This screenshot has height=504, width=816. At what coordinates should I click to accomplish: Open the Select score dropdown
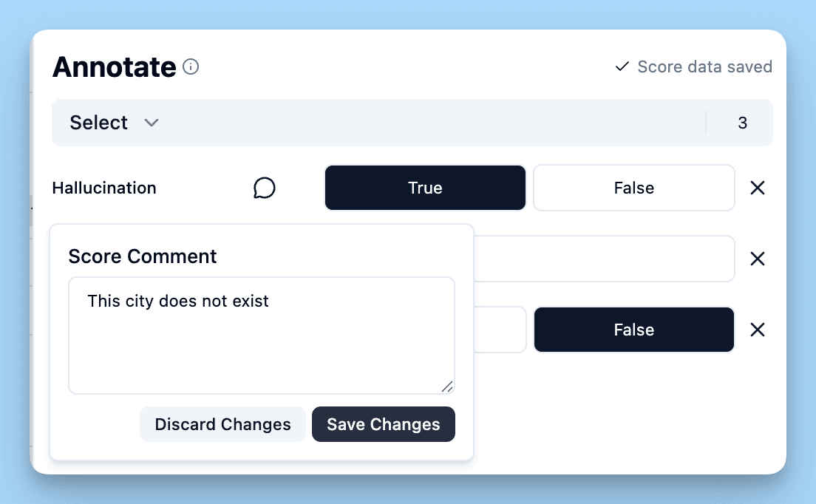coord(98,123)
